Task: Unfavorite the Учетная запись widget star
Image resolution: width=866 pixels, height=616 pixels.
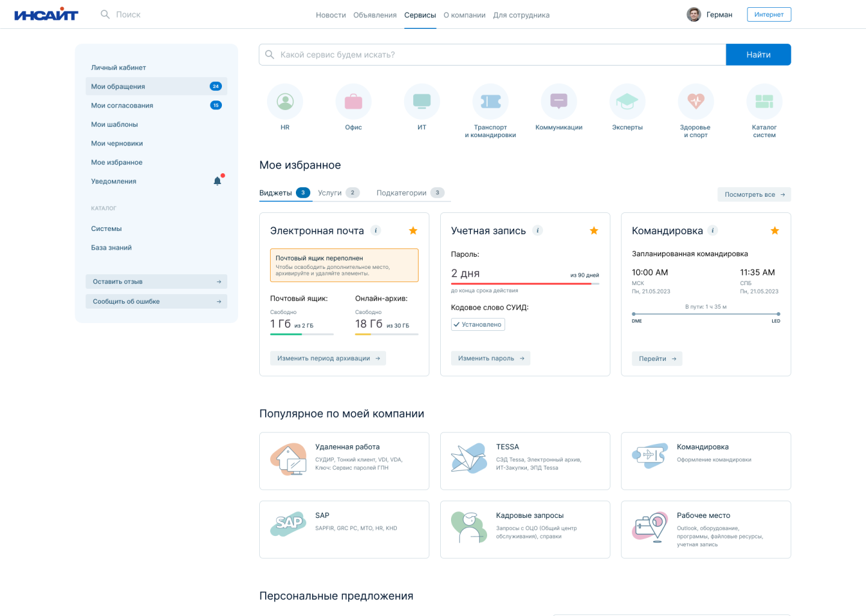Action: 594,230
